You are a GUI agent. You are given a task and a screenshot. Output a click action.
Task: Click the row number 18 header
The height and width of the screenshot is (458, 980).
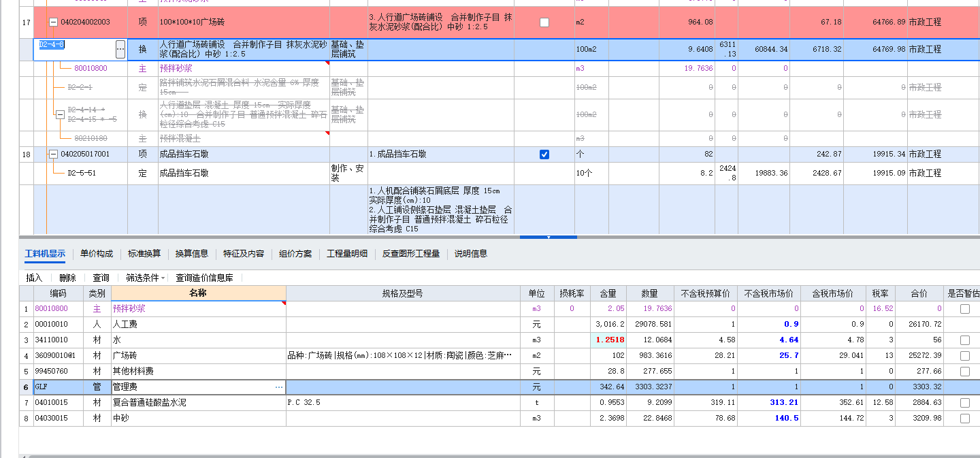click(26, 154)
